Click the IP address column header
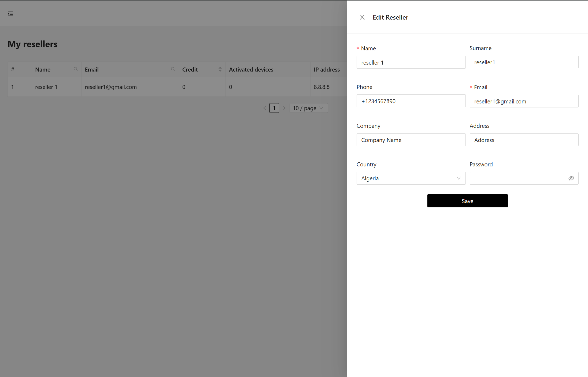 [329, 69]
